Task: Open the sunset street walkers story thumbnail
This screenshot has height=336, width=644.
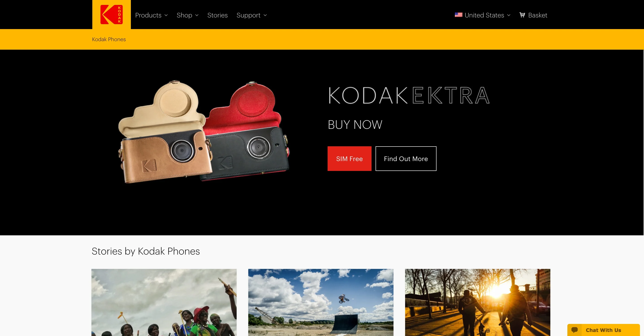Action: (x=478, y=302)
